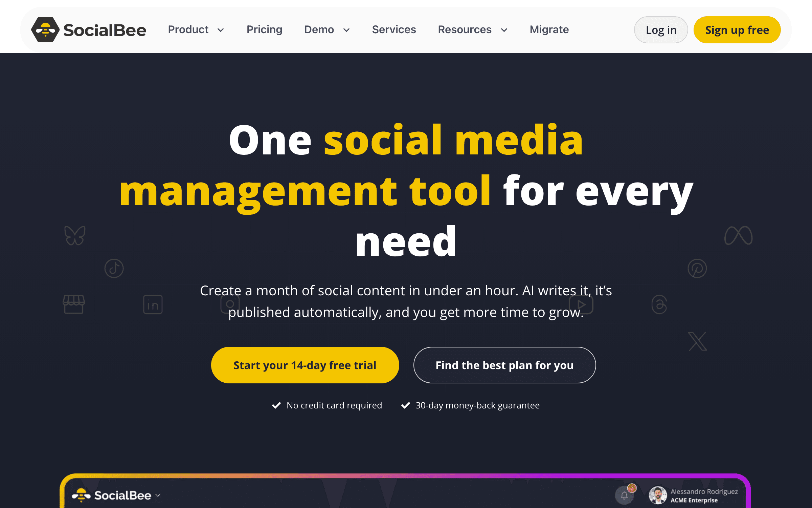Click the TikTok icon
The image size is (812, 508).
coord(114,269)
